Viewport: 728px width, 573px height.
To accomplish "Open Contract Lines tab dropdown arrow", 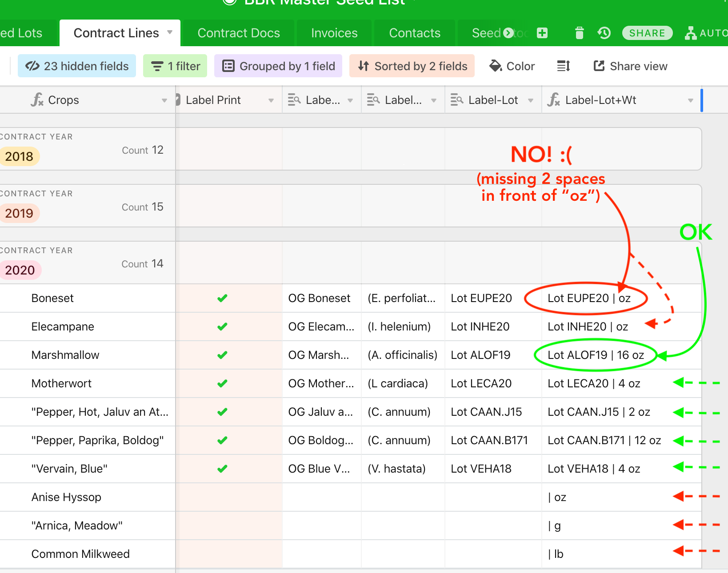I will coord(170,32).
